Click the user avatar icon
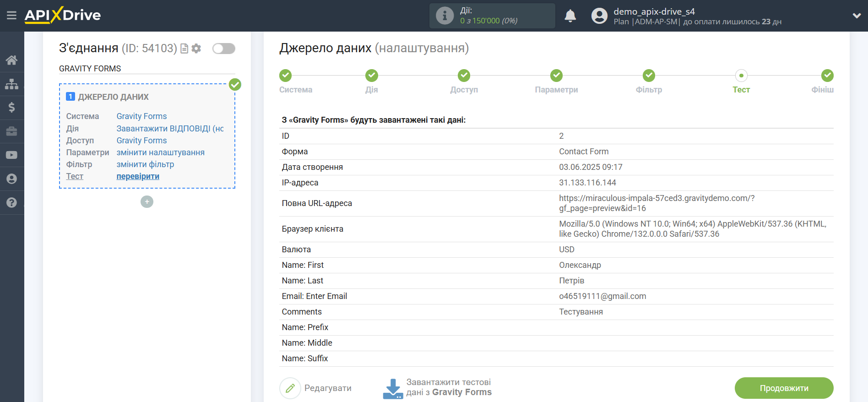The image size is (868, 402). 599,16
